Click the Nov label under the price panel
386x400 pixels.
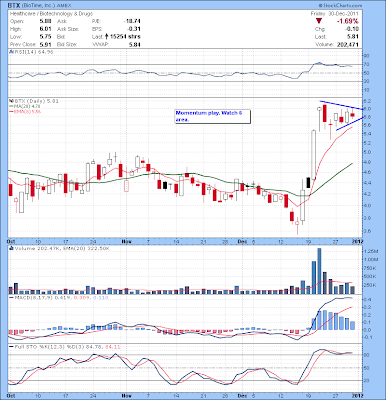(x=126, y=241)
